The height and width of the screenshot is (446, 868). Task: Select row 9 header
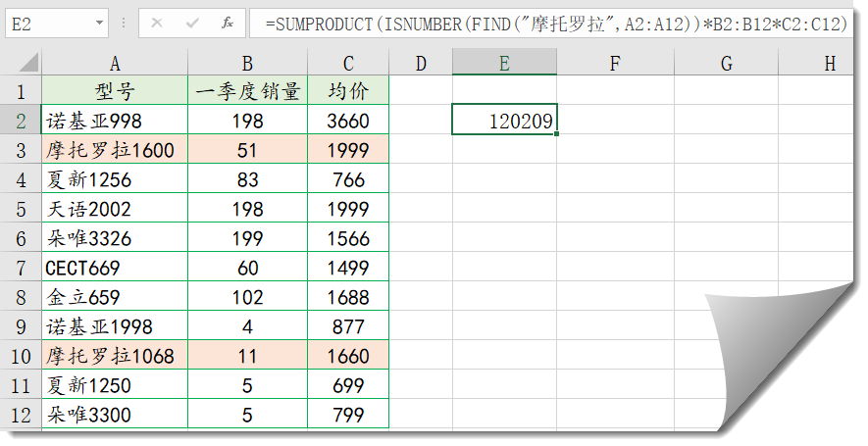click(21, 325)
